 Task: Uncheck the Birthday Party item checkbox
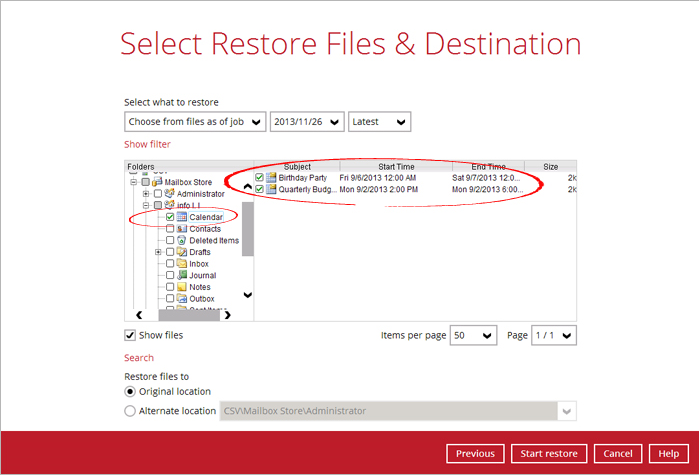(260, 177)
